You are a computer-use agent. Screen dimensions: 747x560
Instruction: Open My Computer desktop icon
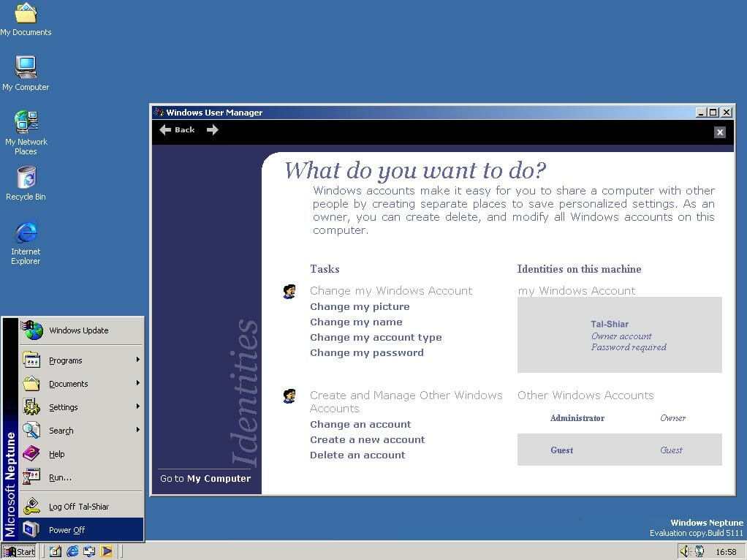[26, 68]
